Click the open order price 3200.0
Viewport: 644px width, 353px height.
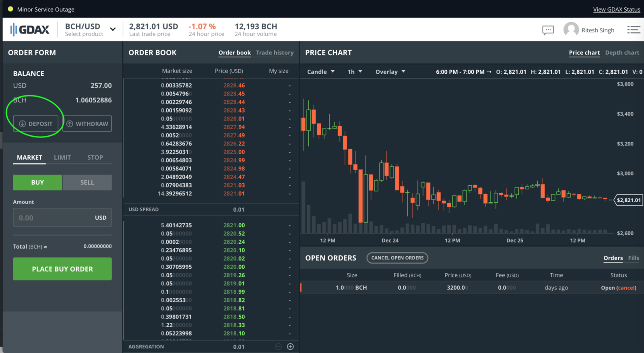point(457,288)
